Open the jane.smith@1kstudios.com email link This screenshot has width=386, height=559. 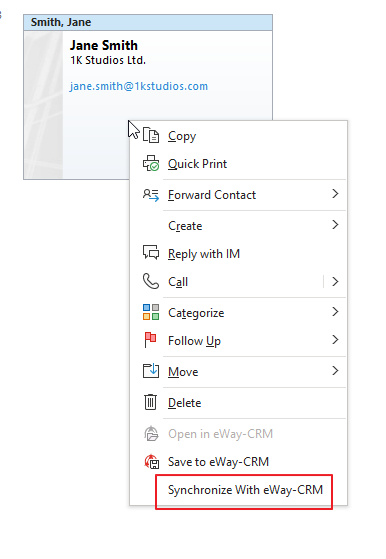pos(139,86)
